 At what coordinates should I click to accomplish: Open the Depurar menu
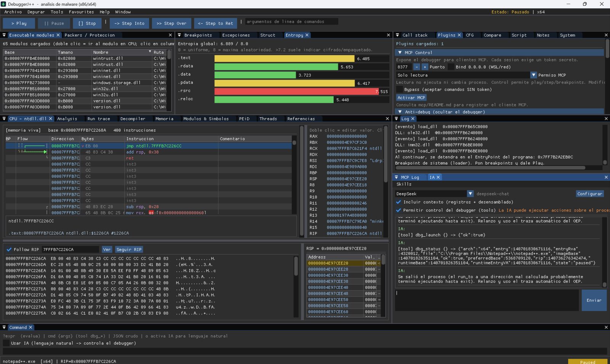(36, 12)
